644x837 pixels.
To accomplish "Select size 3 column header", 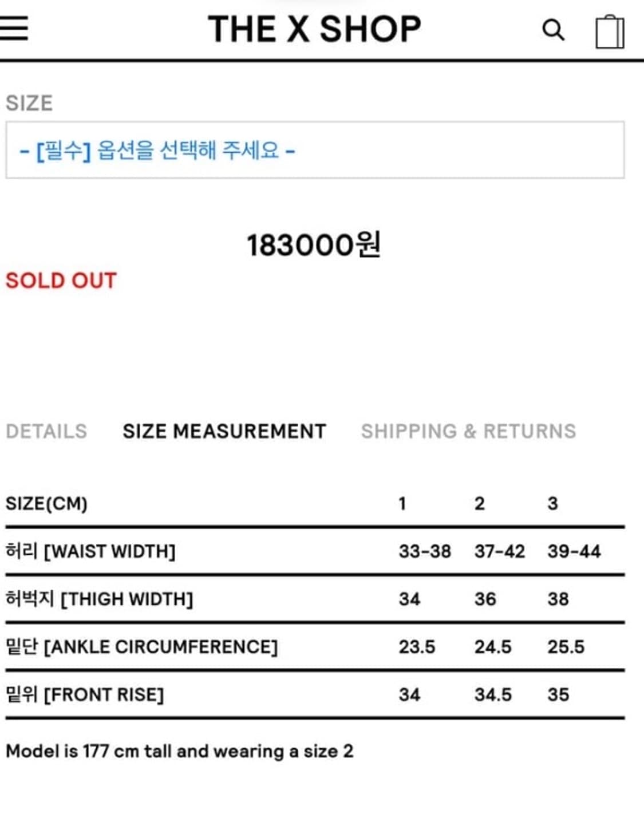I will (x=553, y=503).
